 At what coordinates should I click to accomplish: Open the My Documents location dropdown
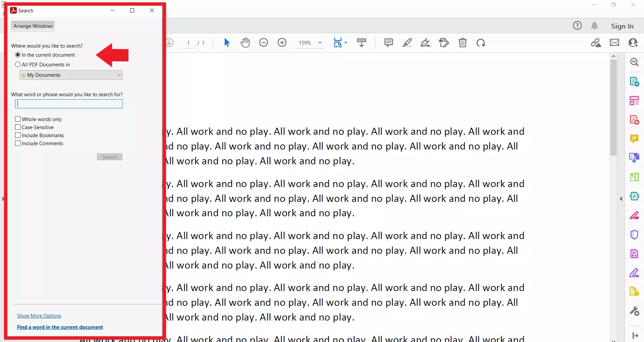(71, 75)
